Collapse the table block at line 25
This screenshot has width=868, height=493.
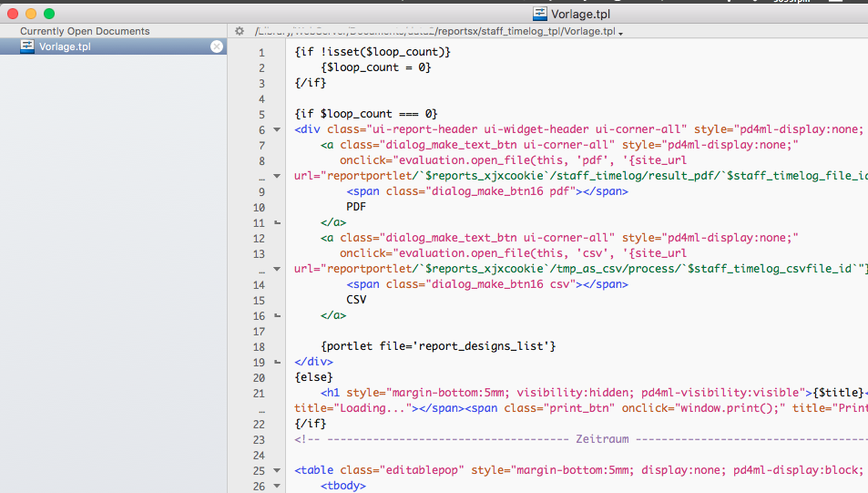tap(277, 471)
